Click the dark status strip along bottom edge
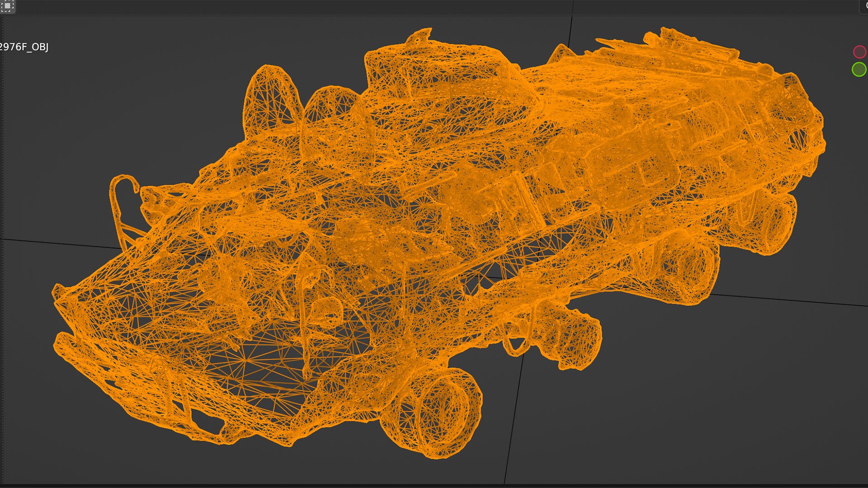 pos(434,486)
